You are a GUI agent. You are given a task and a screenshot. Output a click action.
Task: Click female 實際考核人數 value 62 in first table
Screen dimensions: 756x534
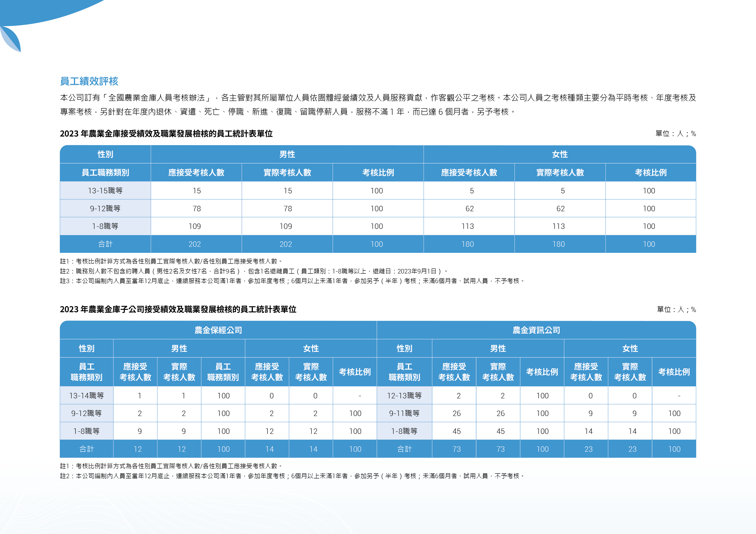point(560,209)
